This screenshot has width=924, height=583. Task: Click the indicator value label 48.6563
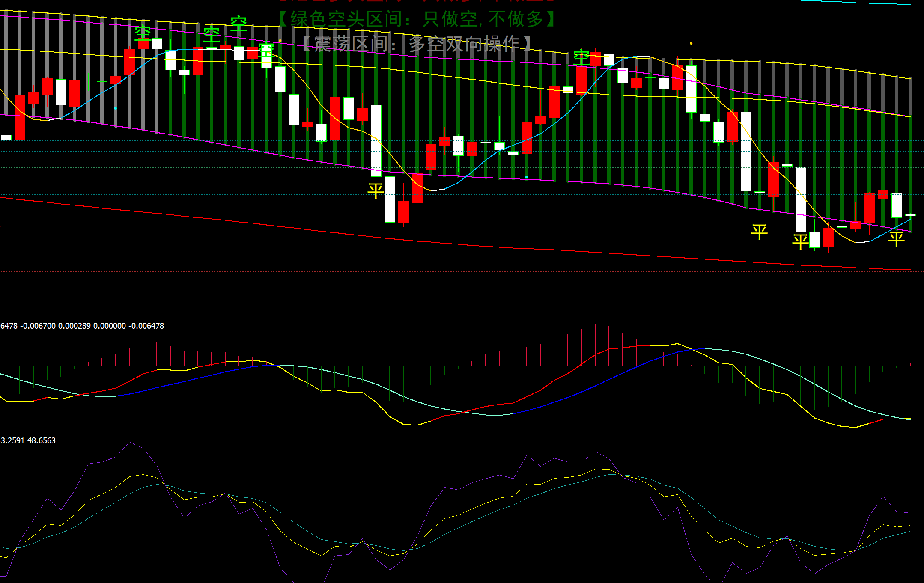point(42,440)
